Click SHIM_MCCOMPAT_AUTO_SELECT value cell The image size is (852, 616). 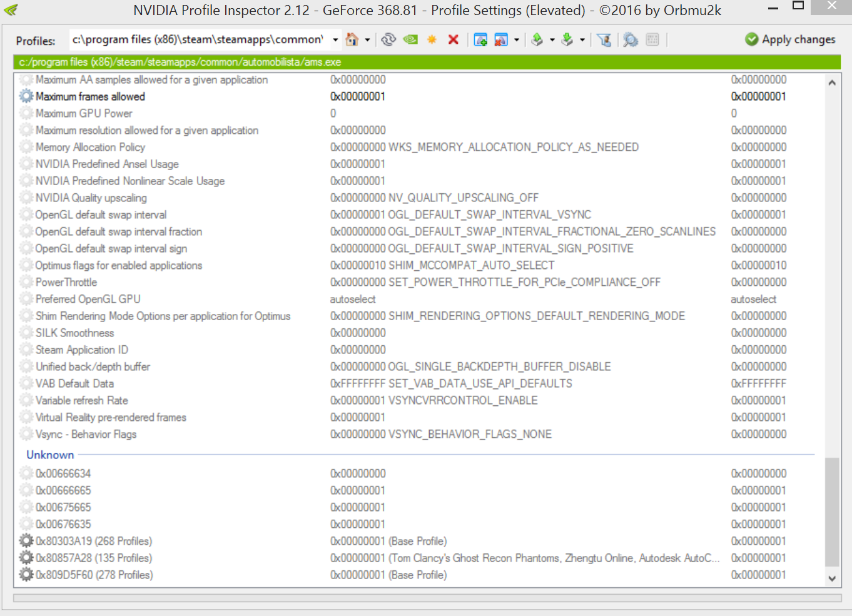tap(442, 265)
